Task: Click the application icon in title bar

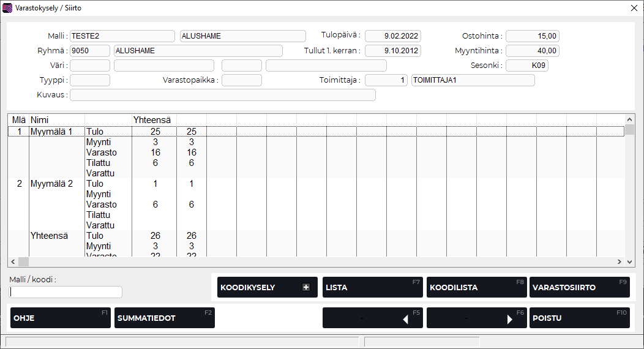Action: click(x=7, y=9)
